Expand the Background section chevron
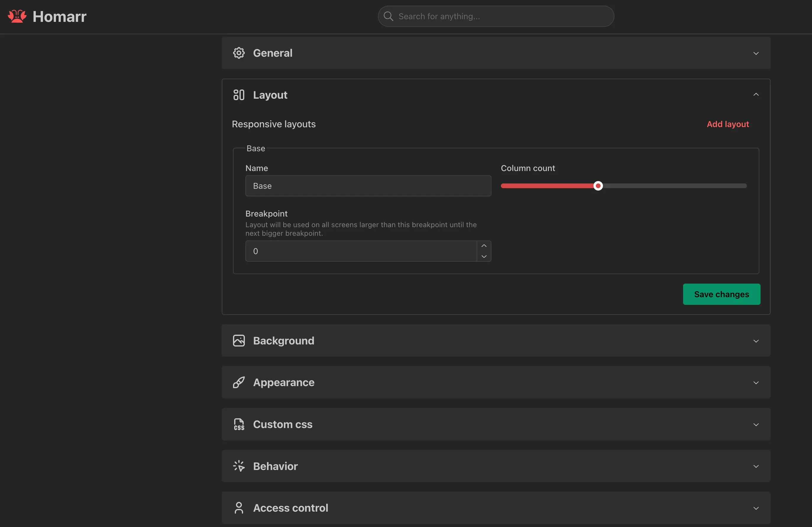The width and height of the screenshot is (812, 527). click(756, 341)
